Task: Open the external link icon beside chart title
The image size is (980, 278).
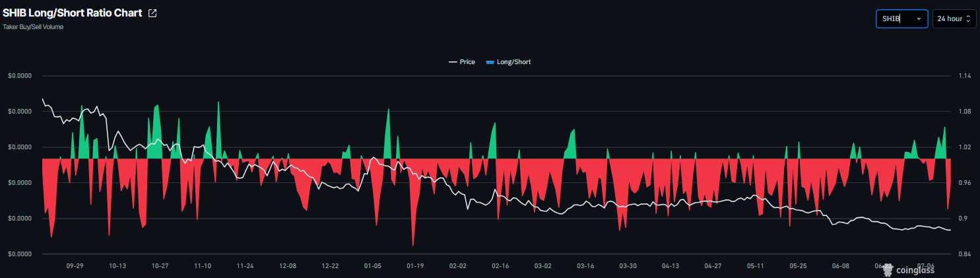Action: click(x=152, y=13)
